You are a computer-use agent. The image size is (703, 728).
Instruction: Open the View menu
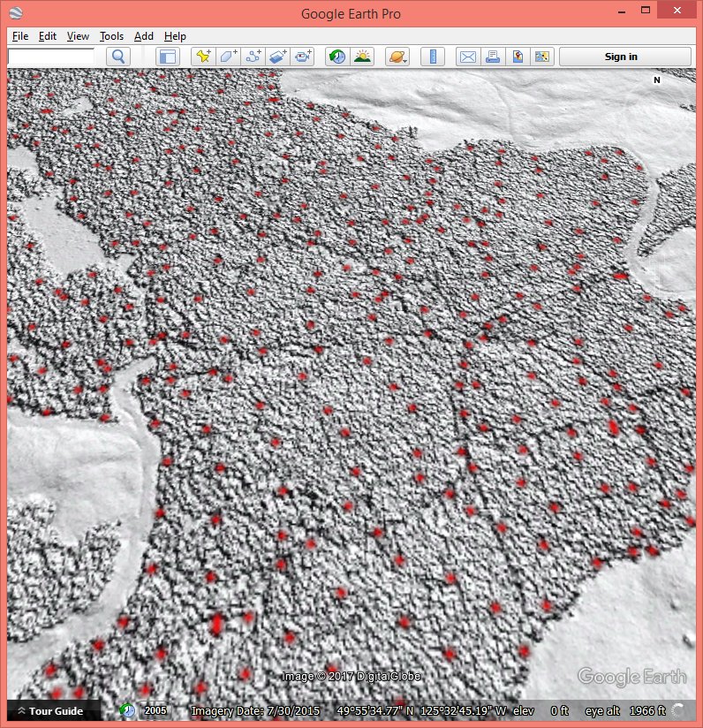click(x=78, y=36)
